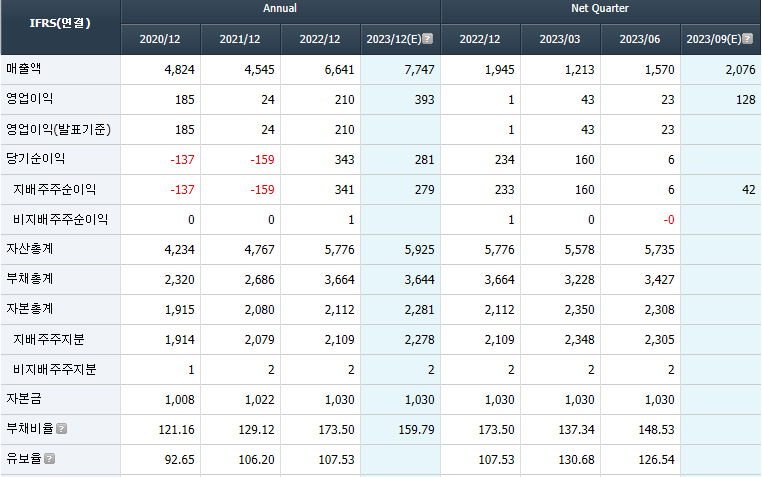Click the 자본총계 row label
The image size is (762, 477).
pos(30,309)
